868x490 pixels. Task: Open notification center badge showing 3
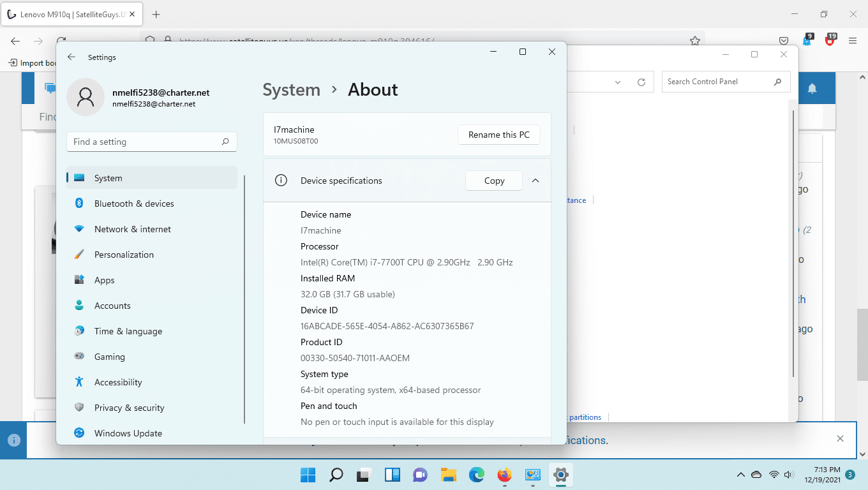pyautogui.click(x=850, y=475)
